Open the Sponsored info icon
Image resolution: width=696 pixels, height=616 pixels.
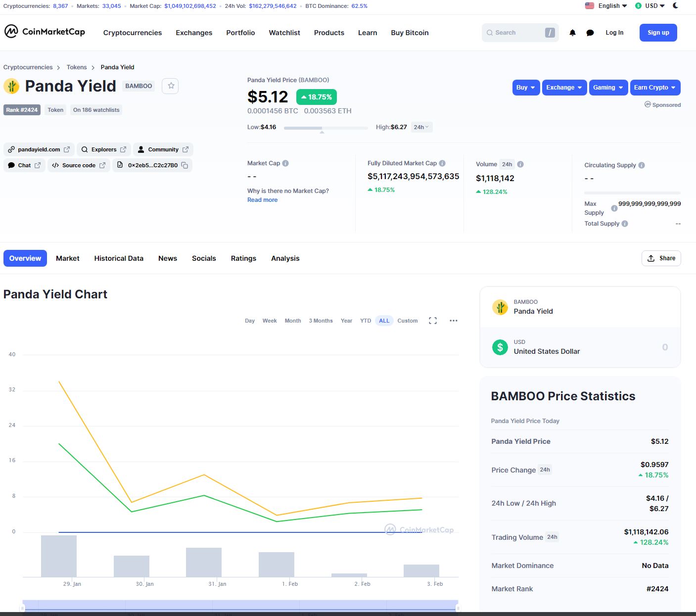648,104
